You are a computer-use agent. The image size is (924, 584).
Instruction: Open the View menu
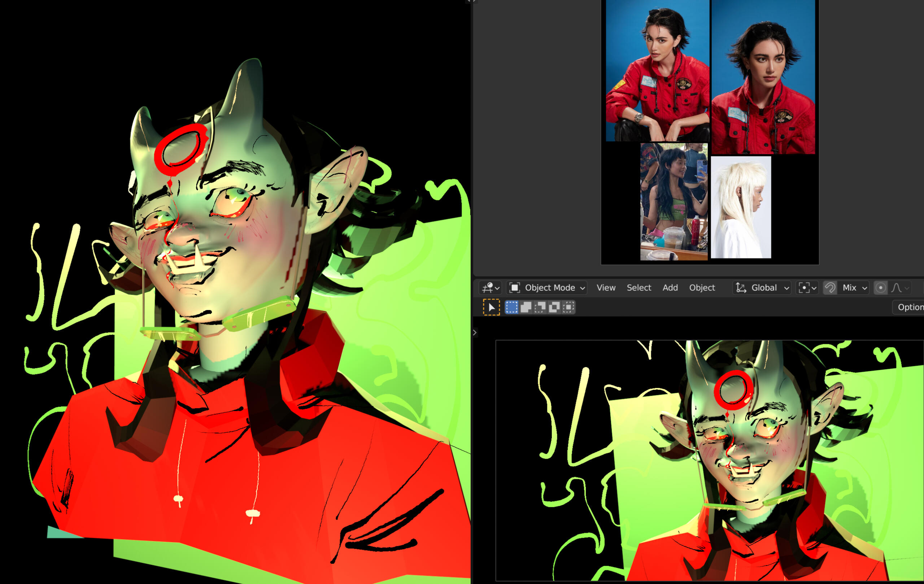click(x=606, y=288)
